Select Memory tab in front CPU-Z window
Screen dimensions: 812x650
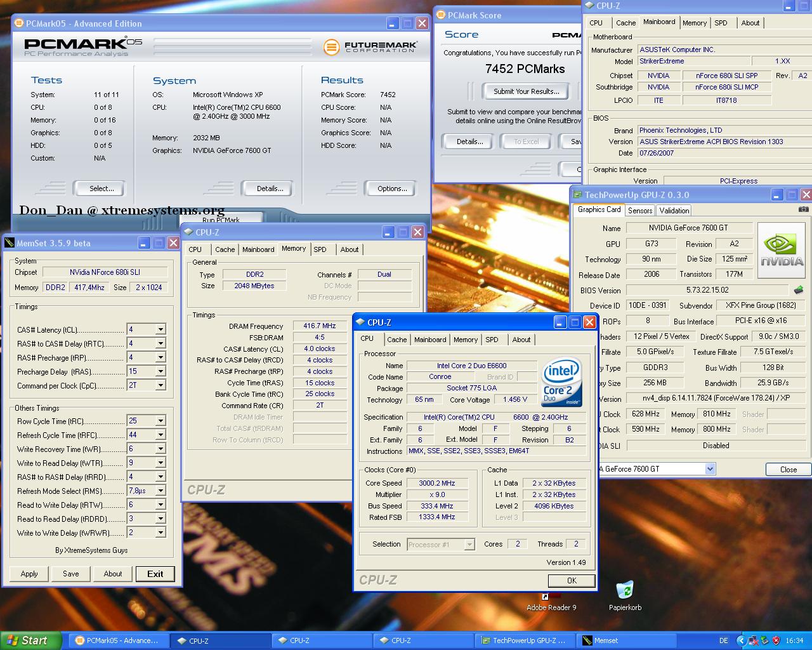(465, 340)
